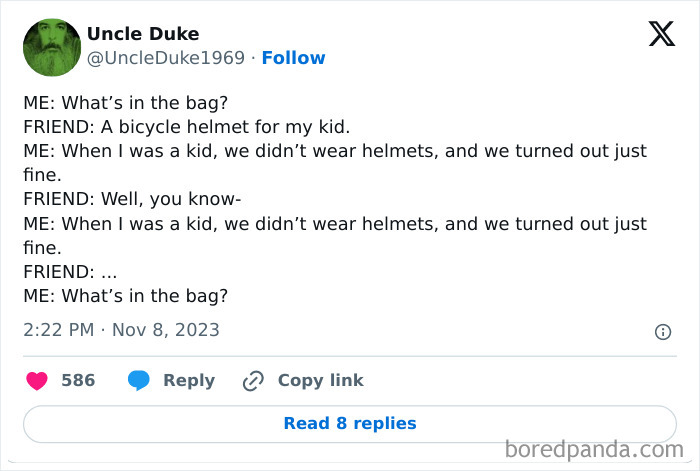The width and height of the screenshot is (700, 471).
Task: Click the blue reply speech bubble icon
Action: 139,380
